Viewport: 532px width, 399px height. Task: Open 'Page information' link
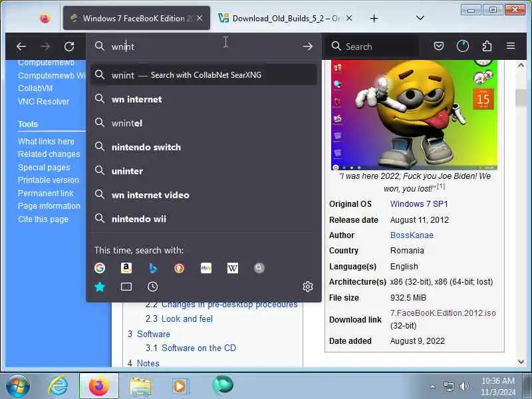[x=49, y=206]
